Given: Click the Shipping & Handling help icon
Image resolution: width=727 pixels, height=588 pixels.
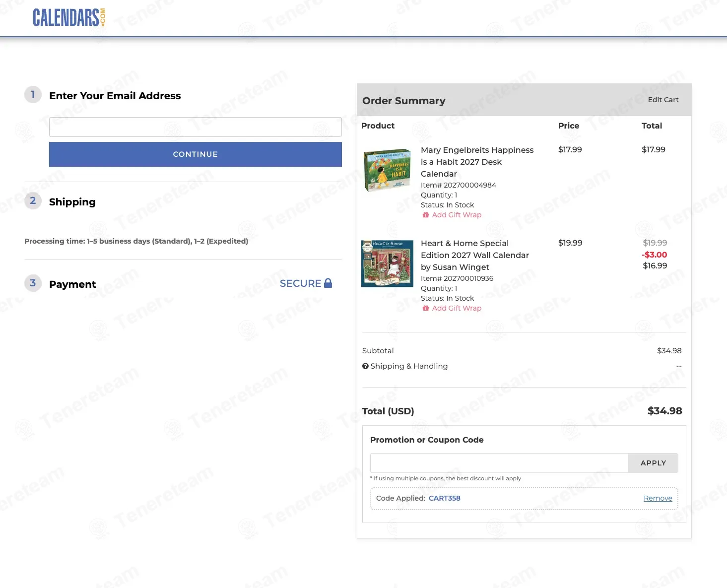Looking at the screenshot, I should (365, 366).
